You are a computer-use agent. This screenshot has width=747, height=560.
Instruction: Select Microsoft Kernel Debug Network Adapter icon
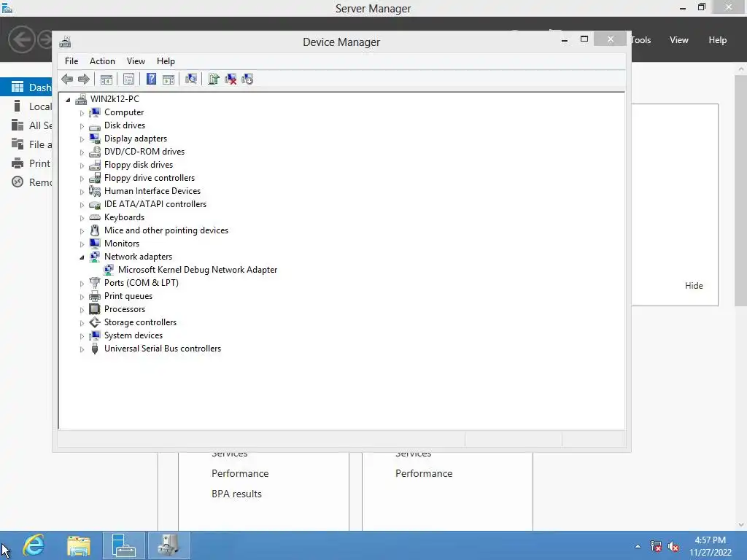pos(109,270)
